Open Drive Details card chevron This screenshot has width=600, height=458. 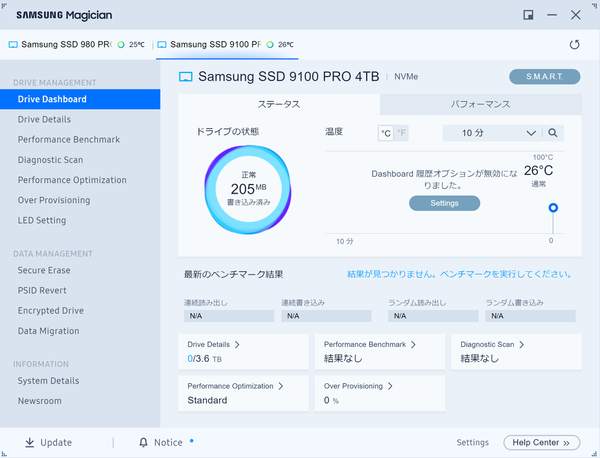237,344
